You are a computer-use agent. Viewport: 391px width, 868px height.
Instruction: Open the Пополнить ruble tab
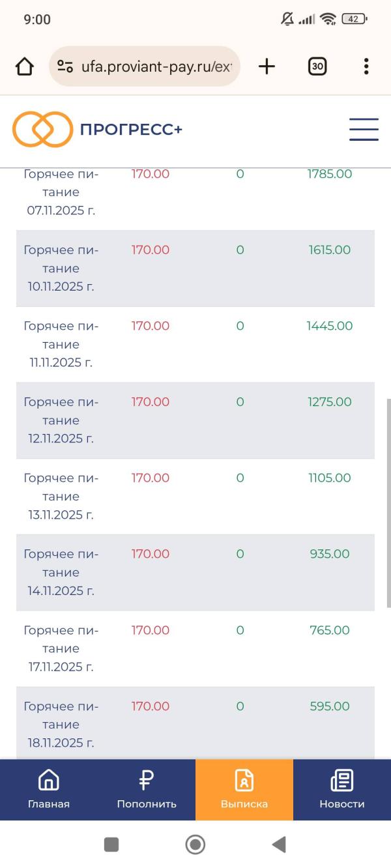click(x=147, y=789)
